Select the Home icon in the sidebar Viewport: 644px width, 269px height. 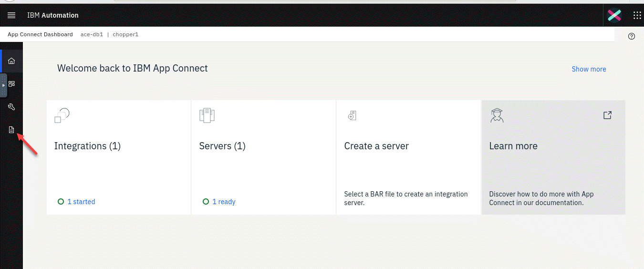[x=11, y=61]
